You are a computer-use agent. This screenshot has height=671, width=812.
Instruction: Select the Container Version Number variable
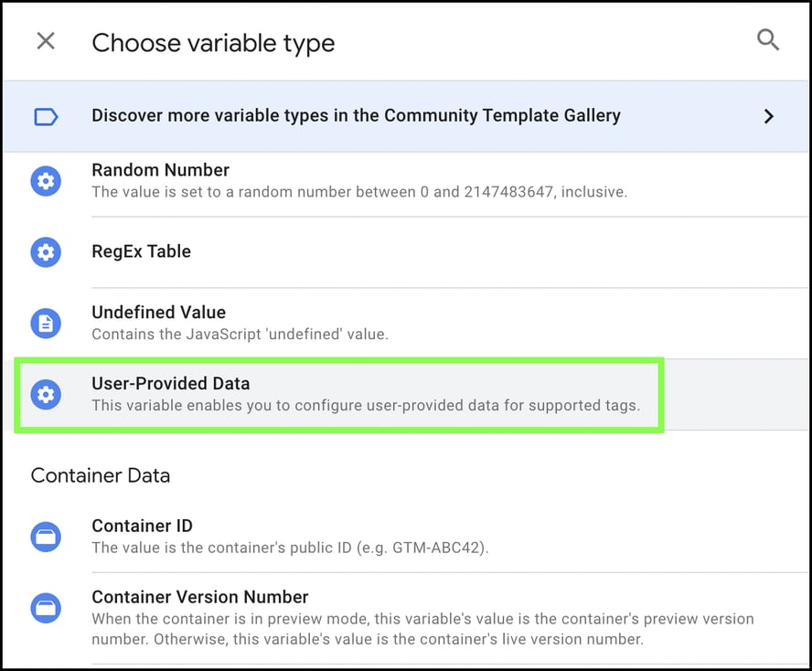point(200,597)
